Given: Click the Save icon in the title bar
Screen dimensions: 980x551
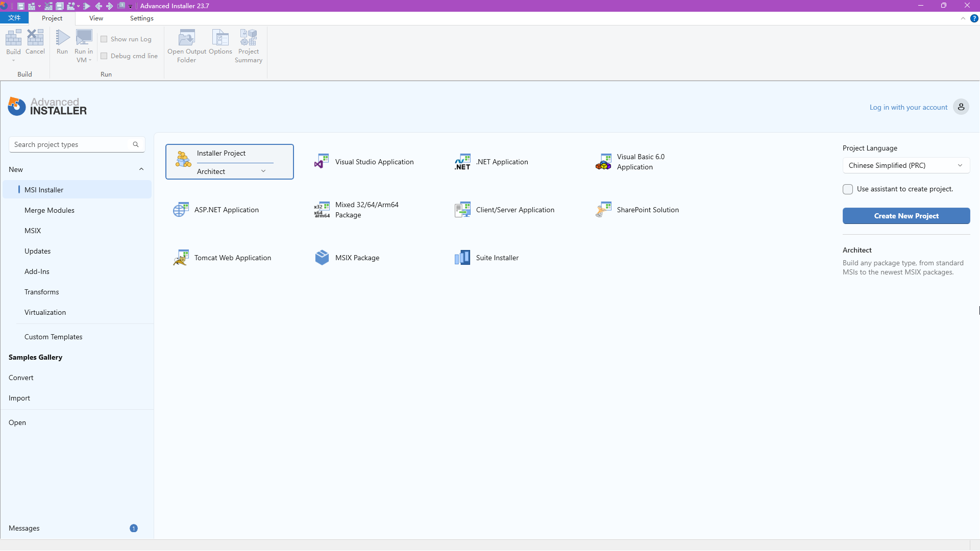Looking at the screenshot, I should 21,6.
